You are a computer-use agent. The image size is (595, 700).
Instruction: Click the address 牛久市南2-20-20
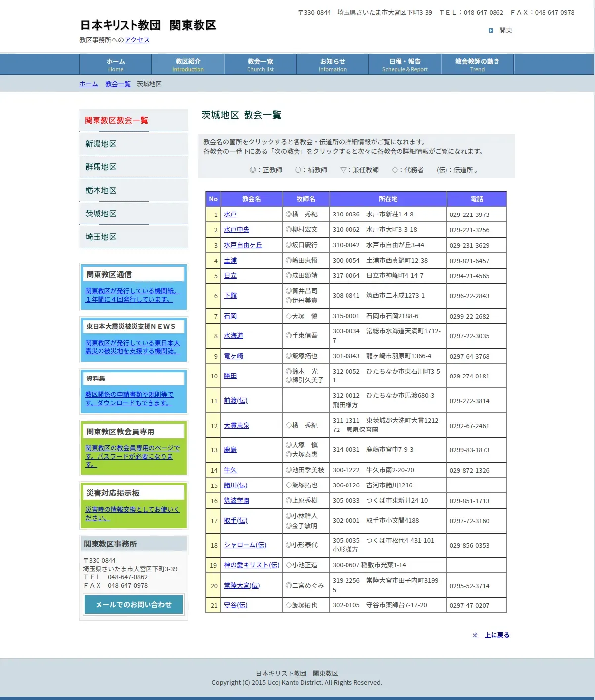[390, 470]
